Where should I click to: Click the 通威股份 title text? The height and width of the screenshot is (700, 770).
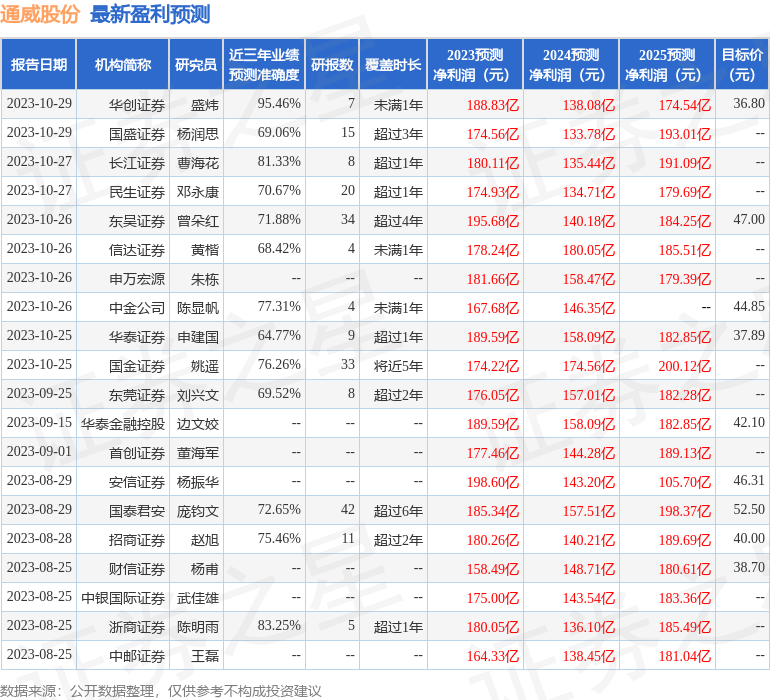pos(40,14)
